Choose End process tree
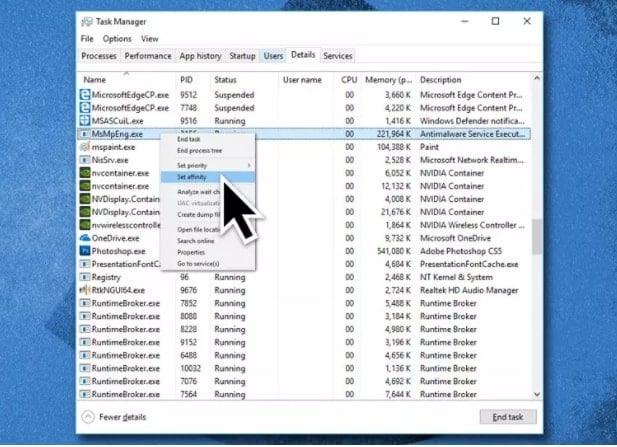This screenshot has width=617, height=447. [x=208, y=151]
